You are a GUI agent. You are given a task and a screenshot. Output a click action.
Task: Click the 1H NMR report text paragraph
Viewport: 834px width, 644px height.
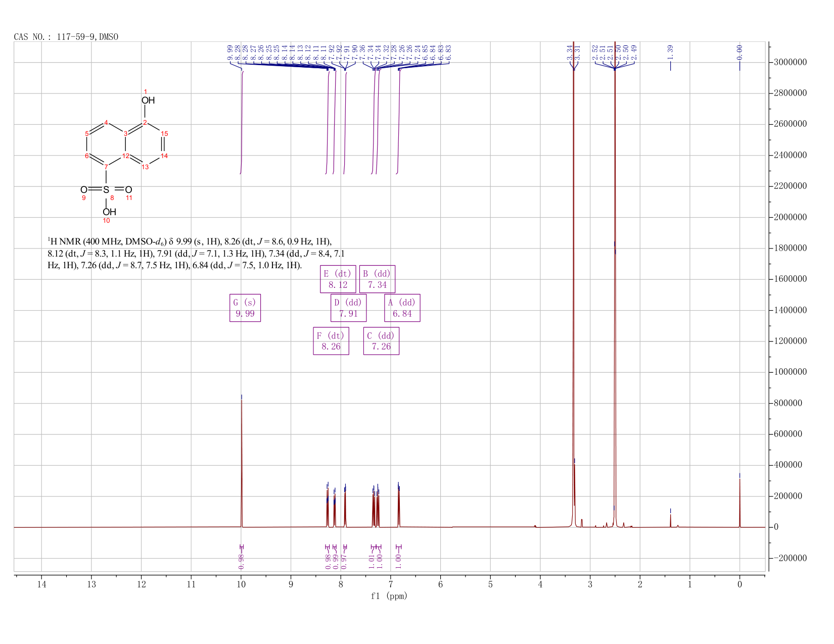tap(196, 253)
